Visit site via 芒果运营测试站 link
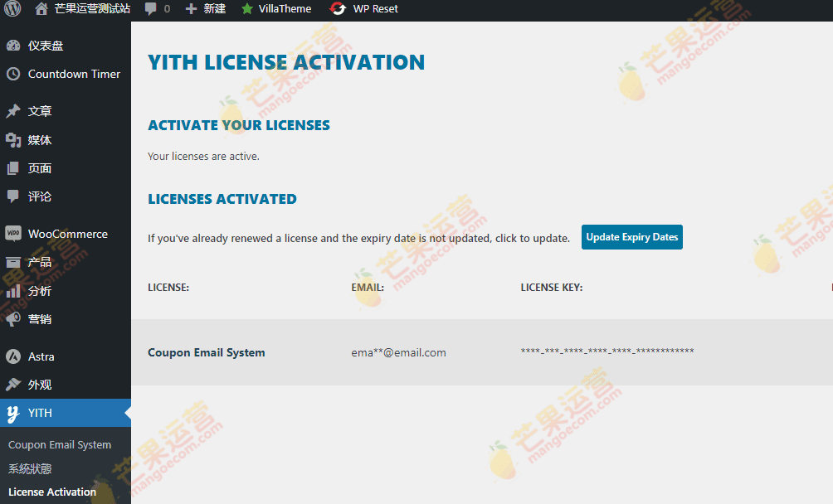 [x=92, y=8]
